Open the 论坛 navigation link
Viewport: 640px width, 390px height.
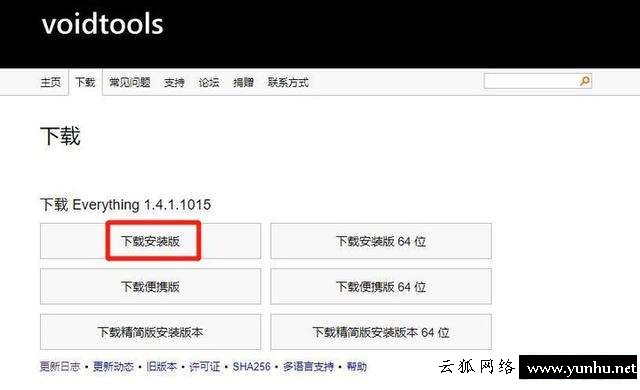(209, 82)
